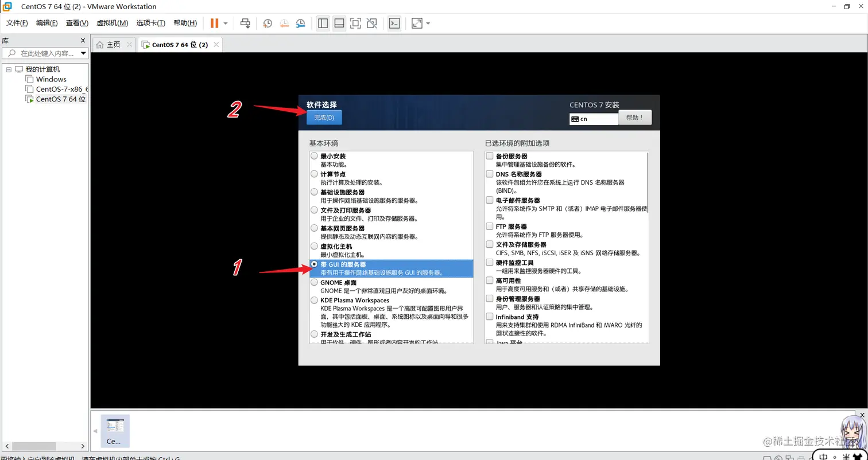Take a snapshot of the virtual machine
The width and height of the screenshot is (868, 460).
pos(268,23)
